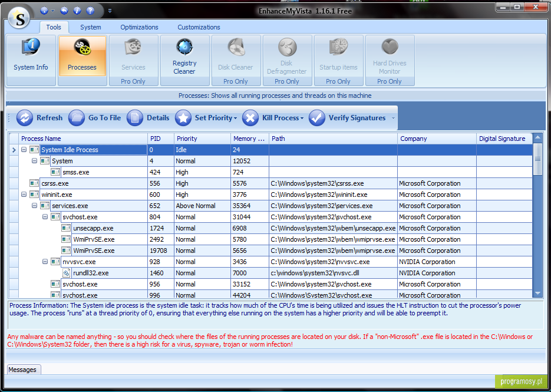Click the help question mark icon

pyautogui.click(x=90, y=11)
